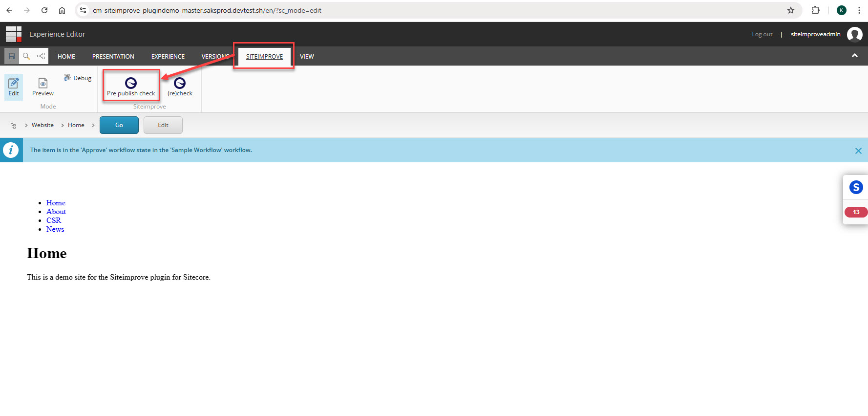Click the blue info icon on notification
The height and width of the screenshot is (416, 868).
tap(11, 150)
